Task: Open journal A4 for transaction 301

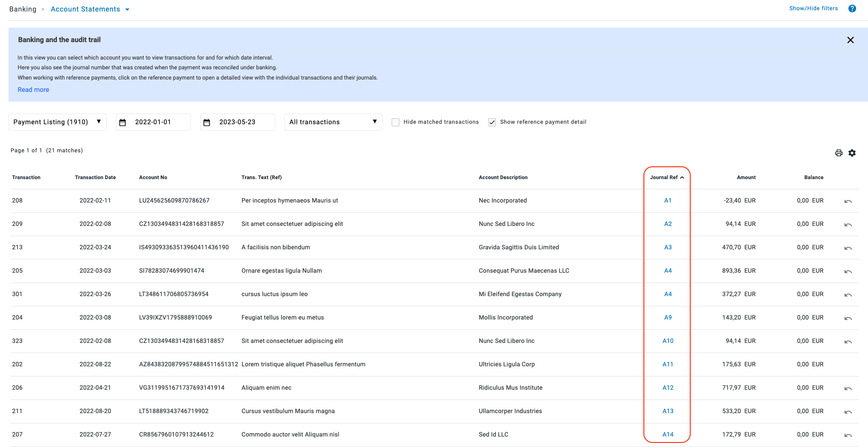Action: pyautogui.click(x=668, y=294)
